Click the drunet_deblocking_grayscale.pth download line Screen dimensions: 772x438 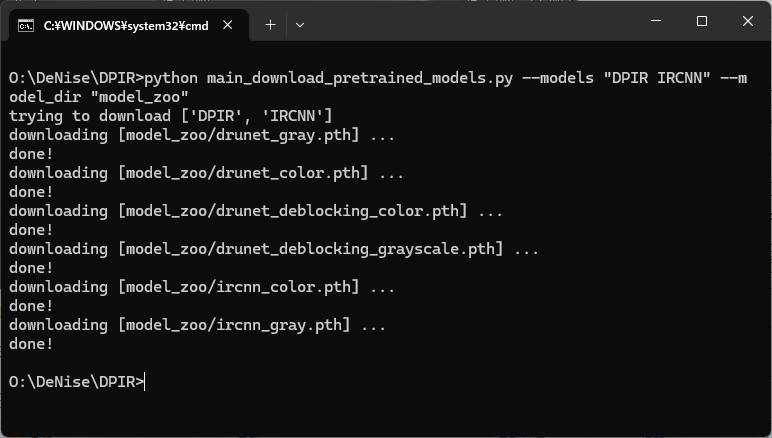point(274,249)
